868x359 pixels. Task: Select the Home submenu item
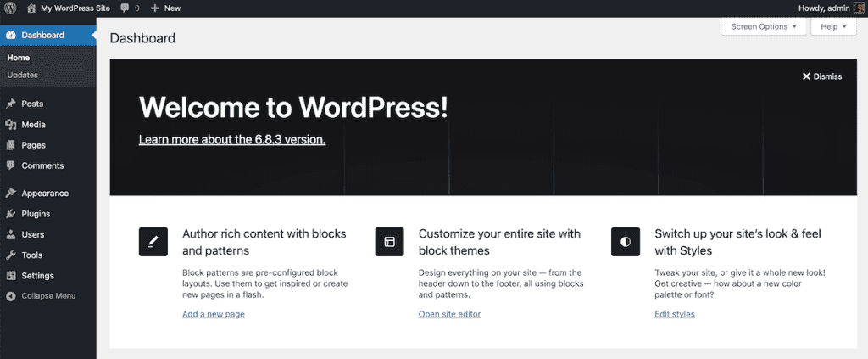(x=19, y=58)
